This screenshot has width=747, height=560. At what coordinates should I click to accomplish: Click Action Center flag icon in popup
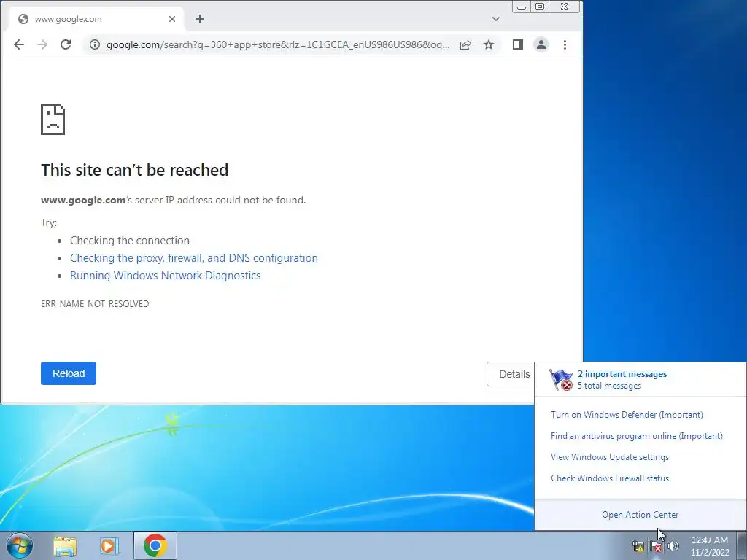(561, 379)
